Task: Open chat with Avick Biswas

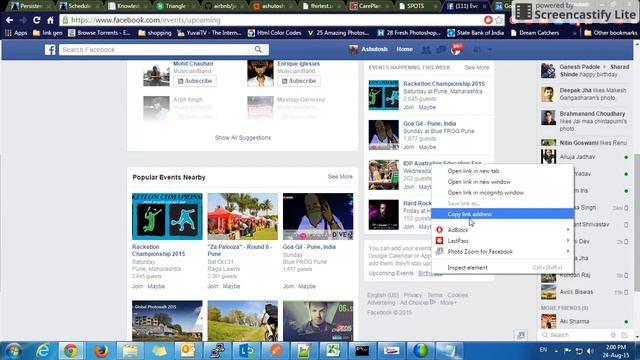Action: [x=584, y=292]
